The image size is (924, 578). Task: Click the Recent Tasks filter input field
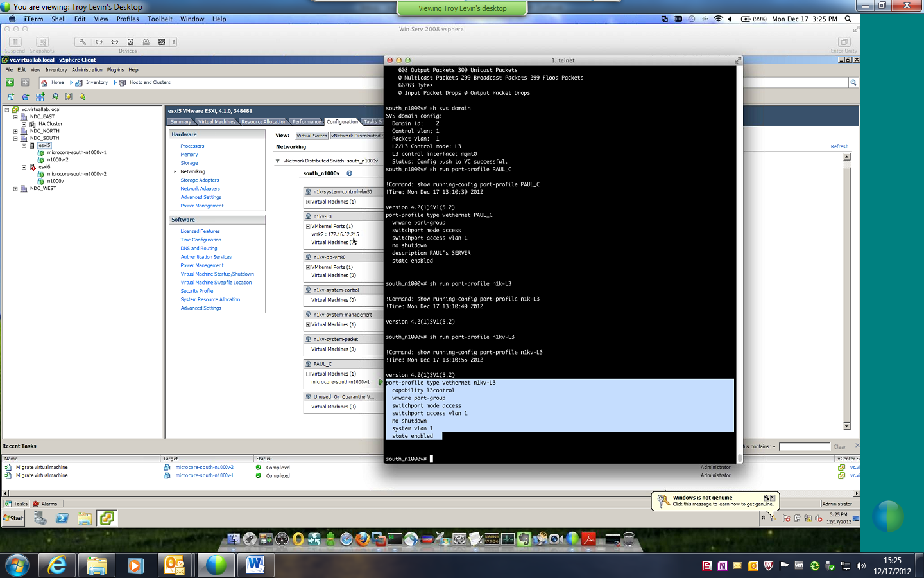(805, 447)
